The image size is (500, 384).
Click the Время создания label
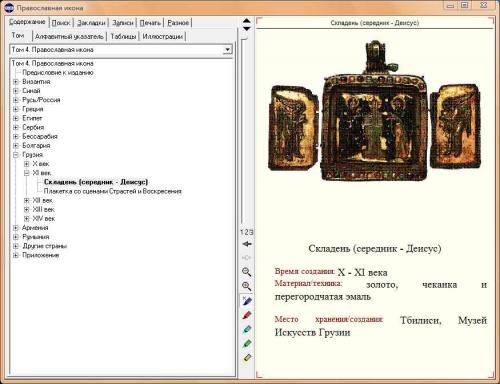pyautogui.click(x=304, y=271)
